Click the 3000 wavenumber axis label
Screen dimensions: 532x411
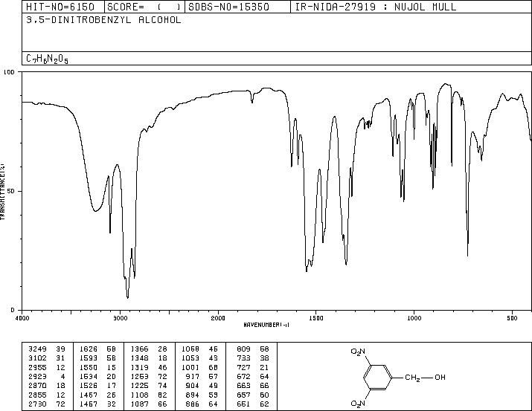pos(120,318)
